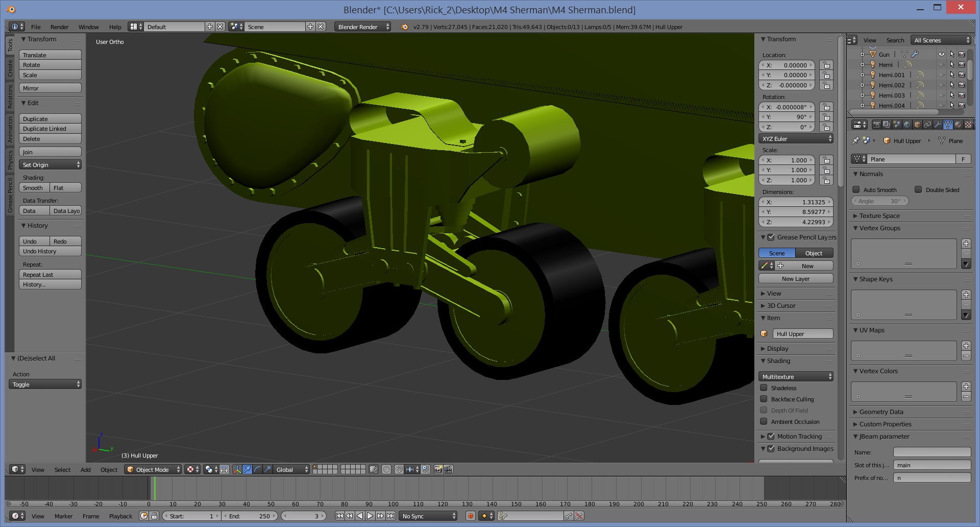980x527 pixels.
Task: Click the insert keyframe key icon
Action: click(x=569, y=516)
